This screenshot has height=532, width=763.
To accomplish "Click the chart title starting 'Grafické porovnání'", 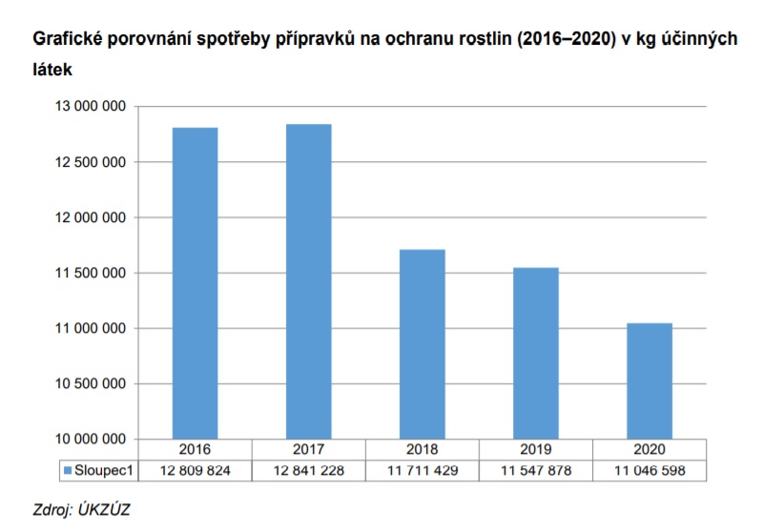I will [x=383, y=40].
